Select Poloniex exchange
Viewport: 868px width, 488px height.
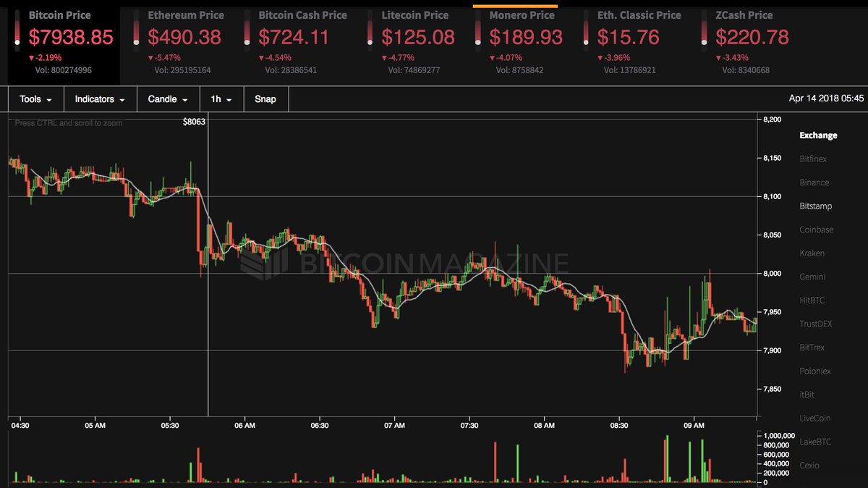coord(815,371)
